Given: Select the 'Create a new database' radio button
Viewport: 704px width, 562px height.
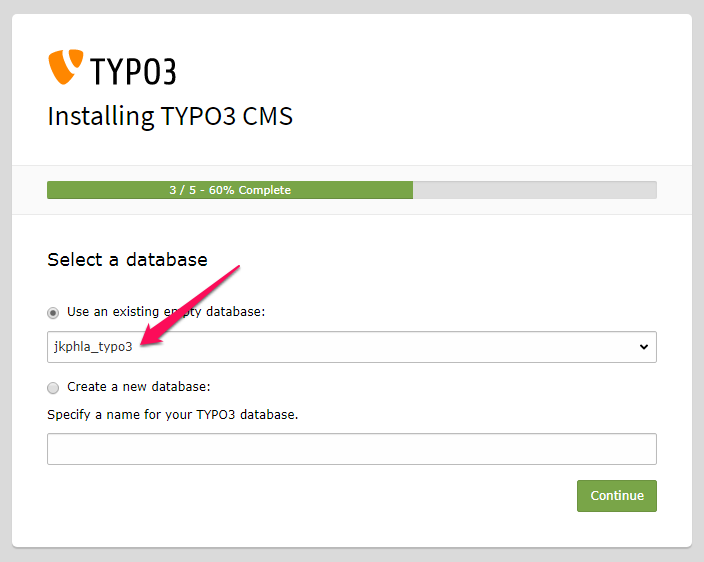Looking at the screenshot, I should click(53, 387).
